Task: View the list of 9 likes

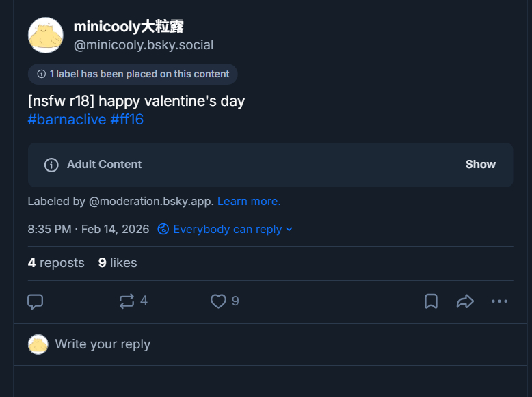Action: [x=118, y=263]
